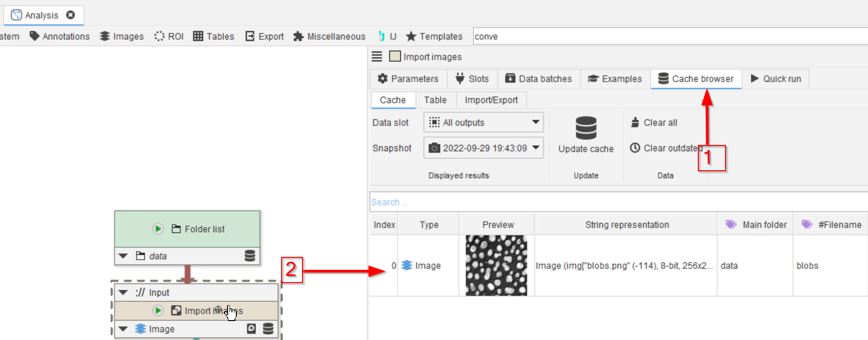Image resolution: width=868 pixels, height=340 pixels.
Task: Collapse the Input slot arrow
Action: [123, 292]
